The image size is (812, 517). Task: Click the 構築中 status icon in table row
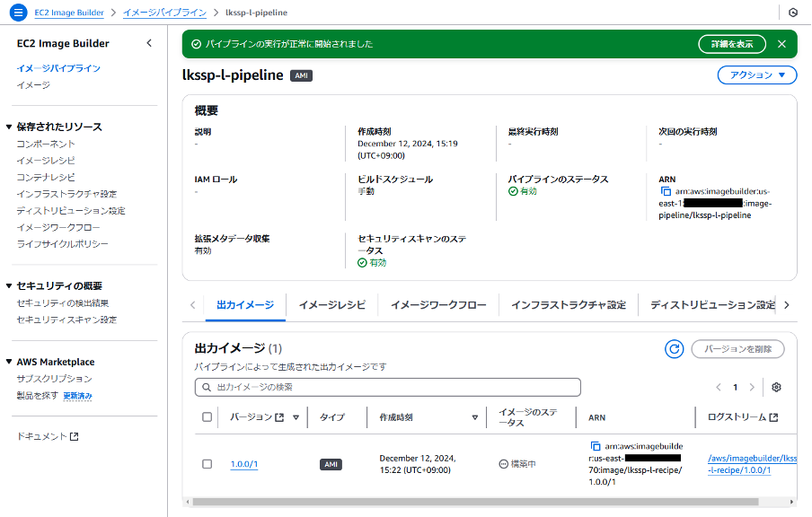(503, 464)
